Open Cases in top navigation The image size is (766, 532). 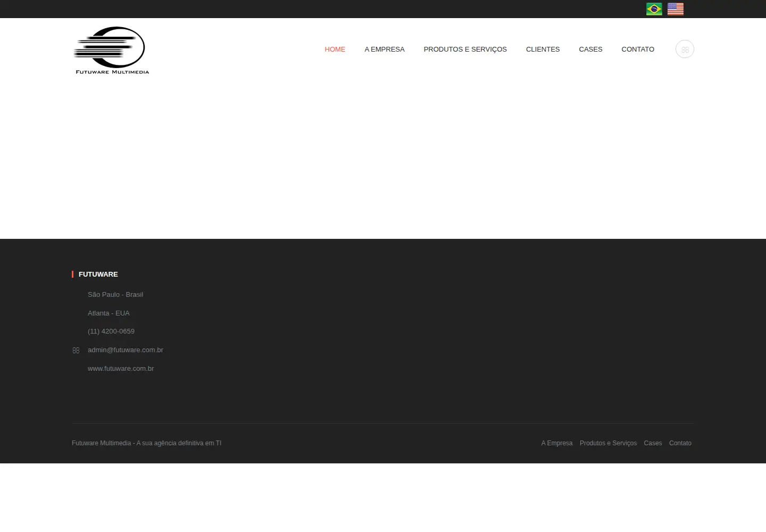click(x=590, y=49)
